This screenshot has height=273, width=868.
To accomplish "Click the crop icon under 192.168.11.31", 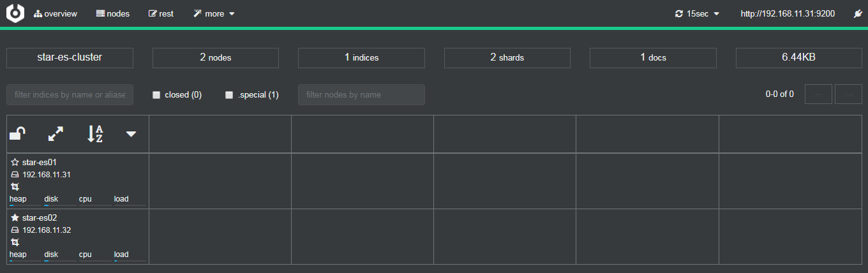I will pyautogui.click(x=15, y=187).
